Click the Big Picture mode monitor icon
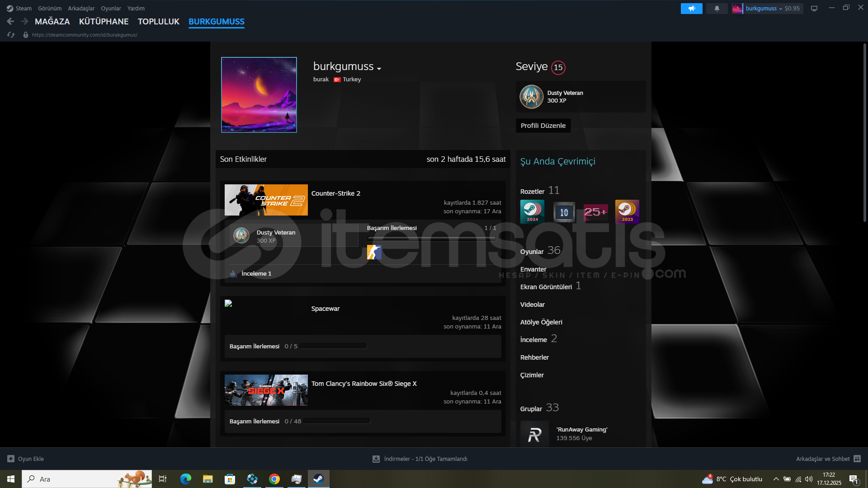868x488 pixels. click(x=814, y=8)
